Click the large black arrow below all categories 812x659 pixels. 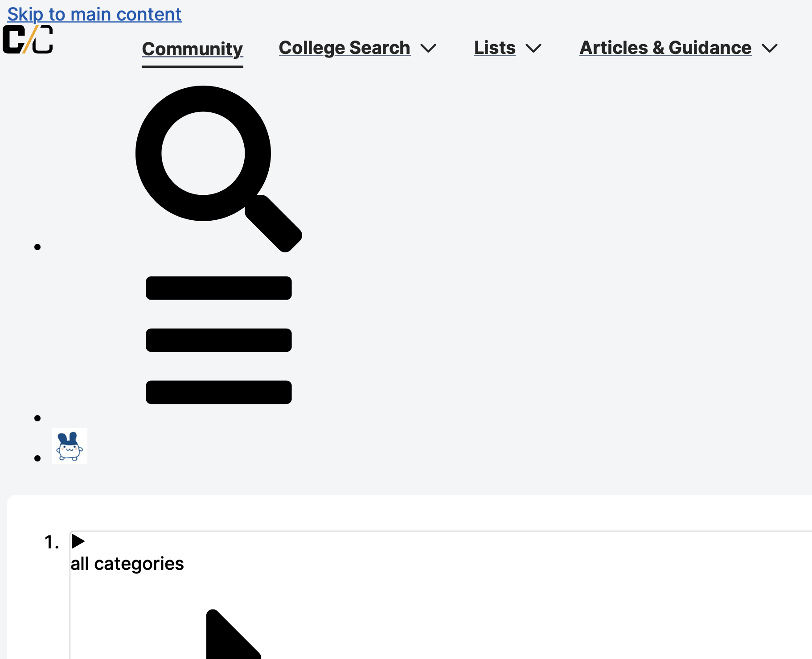[234, 634]
